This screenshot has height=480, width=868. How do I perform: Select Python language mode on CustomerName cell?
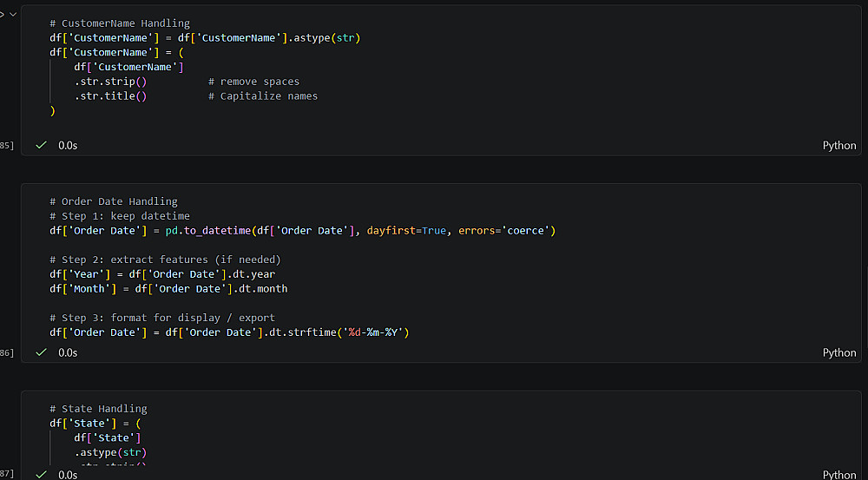coord(838,146)
